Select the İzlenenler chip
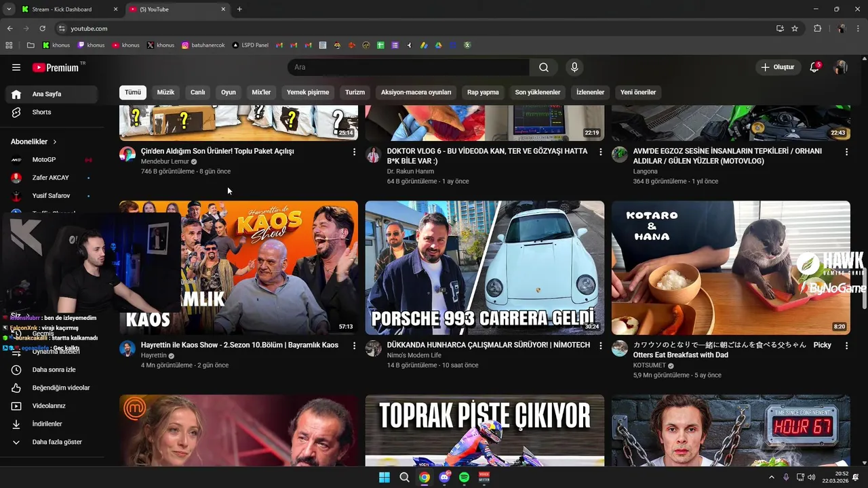Viewport: 868px width, 488px height. click(590, 92)
